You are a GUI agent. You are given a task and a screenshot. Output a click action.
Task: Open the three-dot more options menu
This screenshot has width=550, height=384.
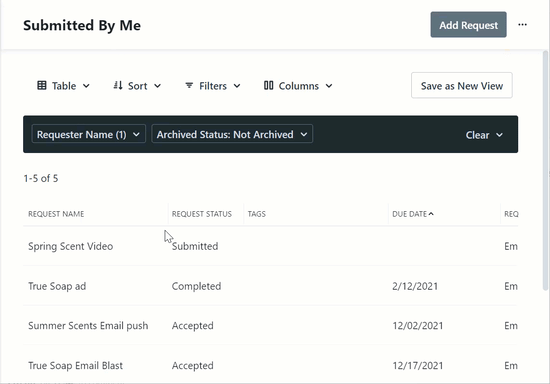click(x=522, y=25)
